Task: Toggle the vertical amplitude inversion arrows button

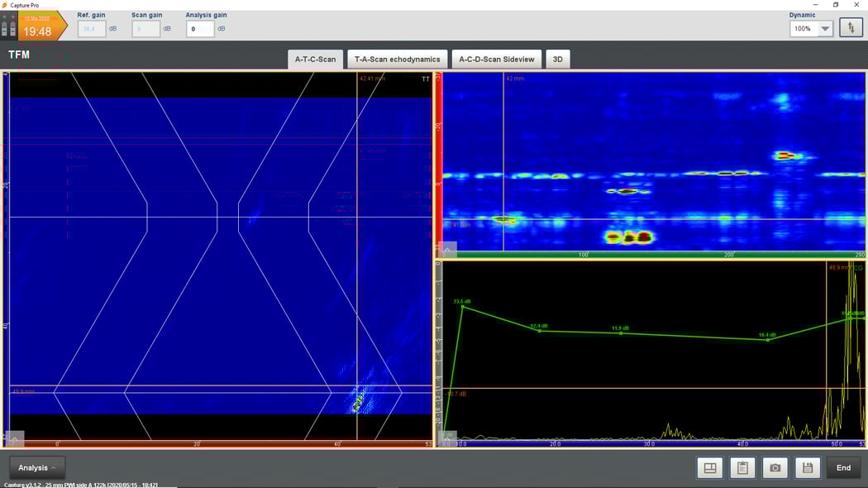Action: click(851, 26)
